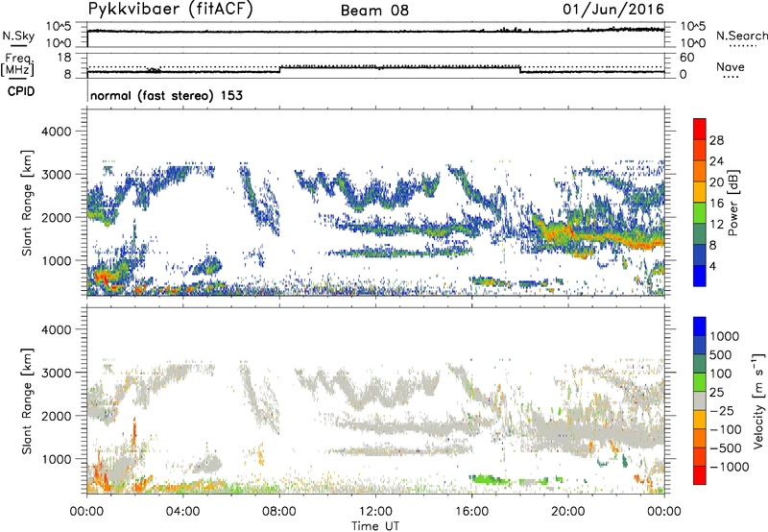Click the date '01/Jun/2016'
The width and height of the screenshot is (768, 532).
point(613,10)
